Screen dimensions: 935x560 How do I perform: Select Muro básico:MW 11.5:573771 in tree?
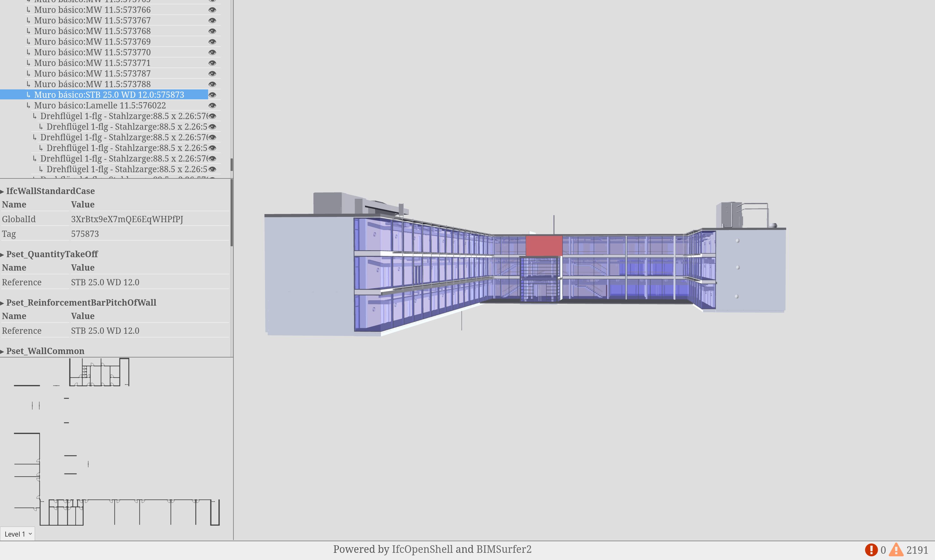click(x=92, y=63)
